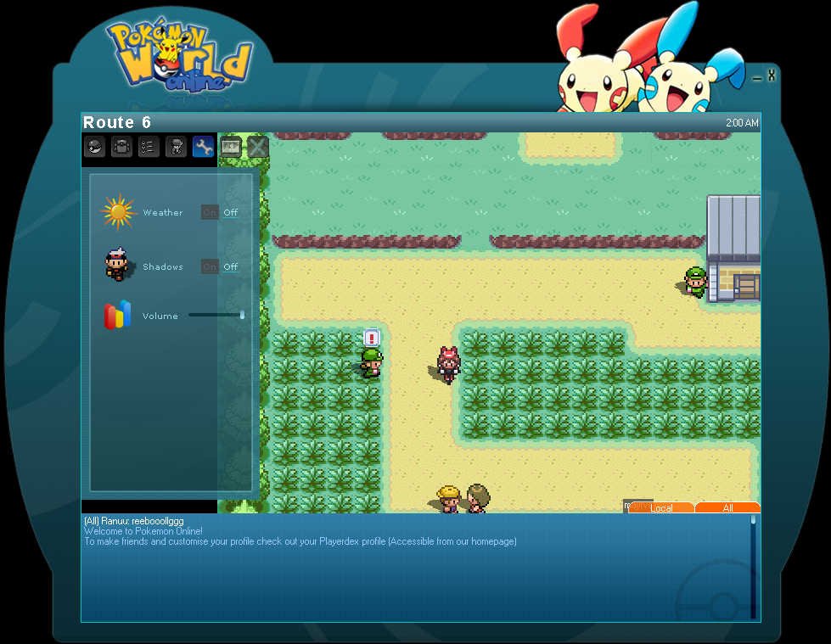
Task: Minimize the game window
Action: click(757, 77)
